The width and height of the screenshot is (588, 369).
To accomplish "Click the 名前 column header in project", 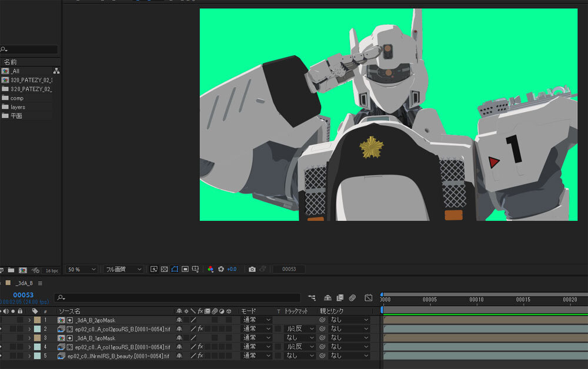I will pos(10,62).
